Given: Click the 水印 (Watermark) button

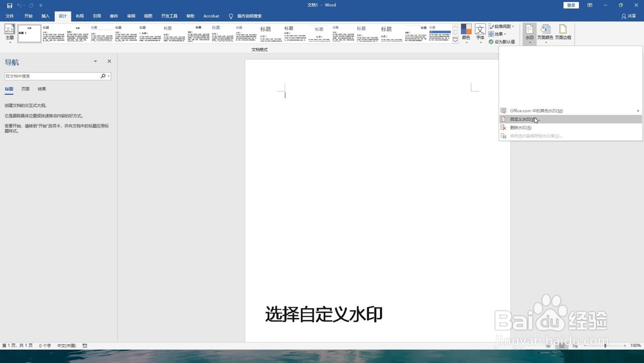Looking at the screenshot, I should tap(529, 34).
